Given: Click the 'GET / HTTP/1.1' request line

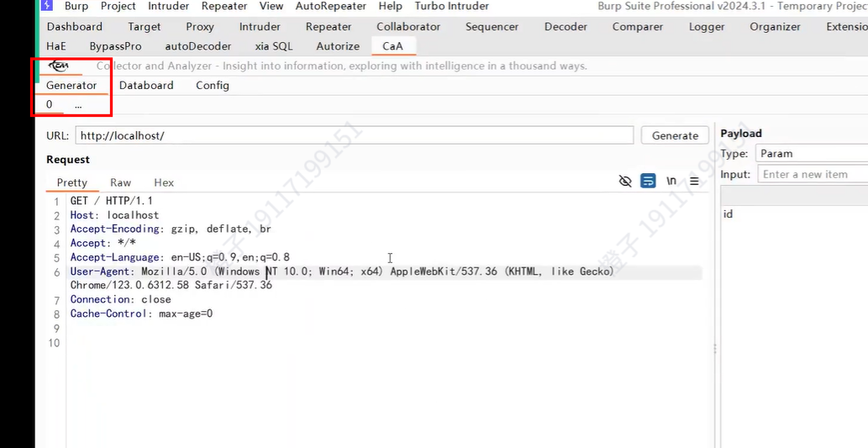Looking at the screenshot, I should tap(111, 200).
